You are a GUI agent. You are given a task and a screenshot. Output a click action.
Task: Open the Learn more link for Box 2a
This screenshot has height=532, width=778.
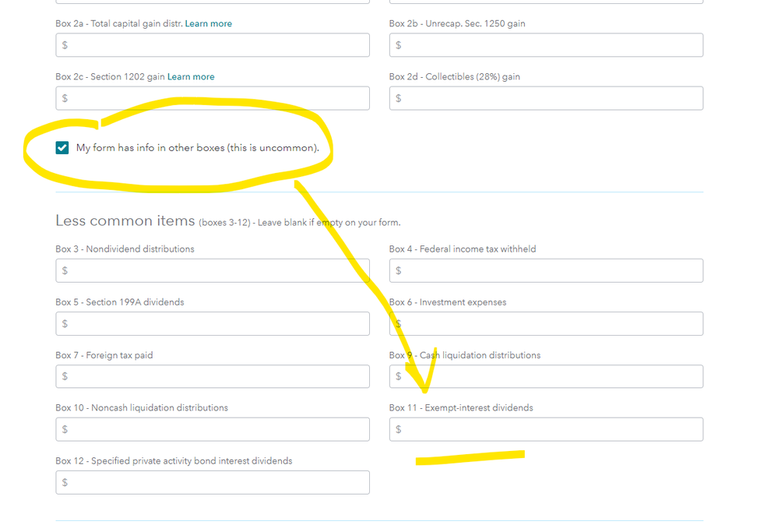click(208, 24)
